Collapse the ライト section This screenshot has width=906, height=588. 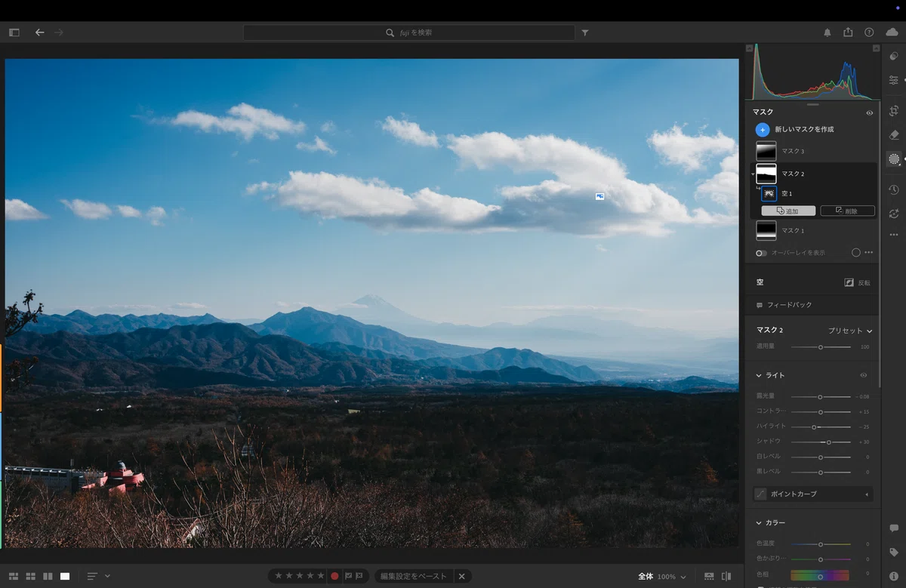point(759,375)
